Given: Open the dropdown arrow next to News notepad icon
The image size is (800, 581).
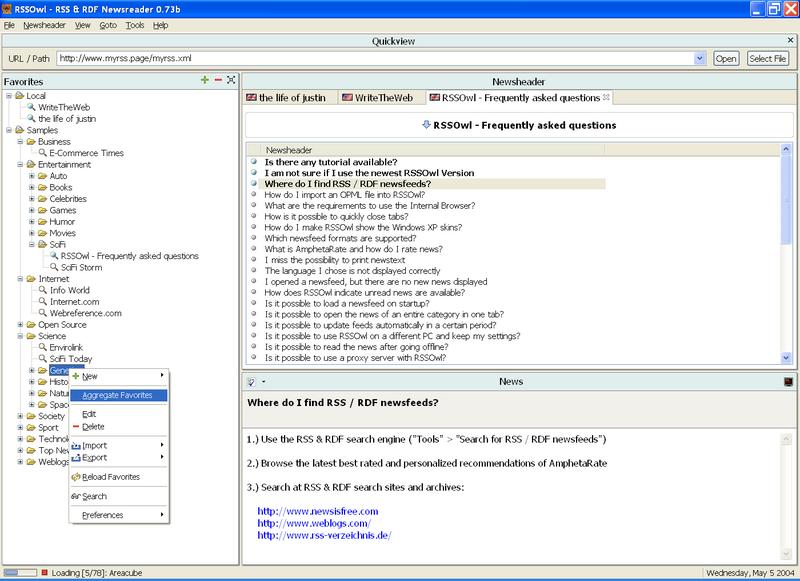Looking at the screenshot, I should (263, 382).
